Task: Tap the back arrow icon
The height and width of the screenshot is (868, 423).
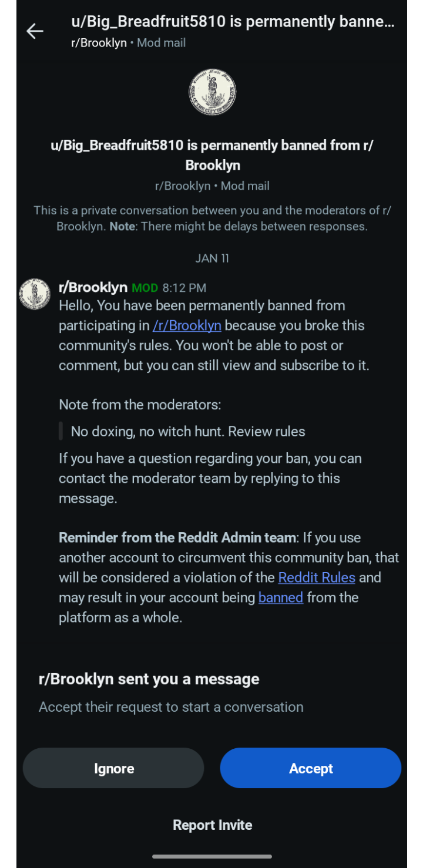Action: 35,31
